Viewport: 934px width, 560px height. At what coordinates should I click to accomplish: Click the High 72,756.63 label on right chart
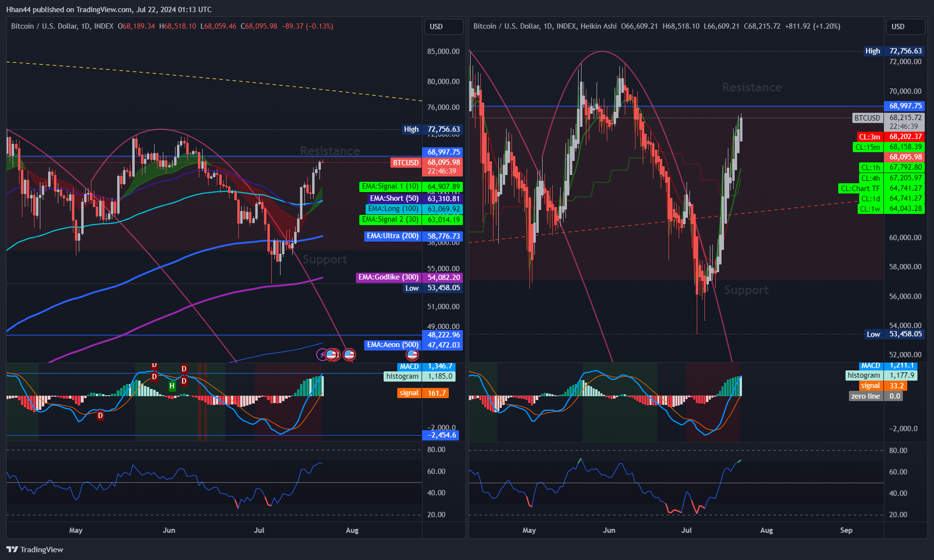pos(894,51)
